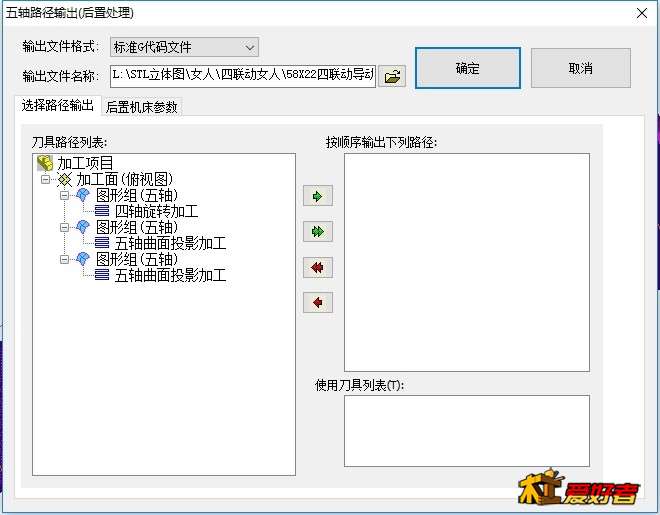The image size is (660, 515).
Task: Click the 四轴旋转加工 path icon
Action: click(102, 211)
